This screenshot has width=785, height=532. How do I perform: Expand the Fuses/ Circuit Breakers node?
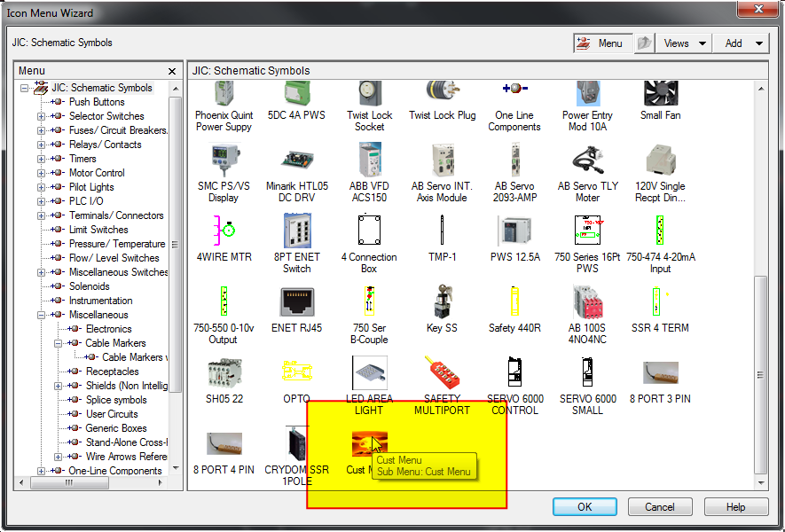pos(41,130)
